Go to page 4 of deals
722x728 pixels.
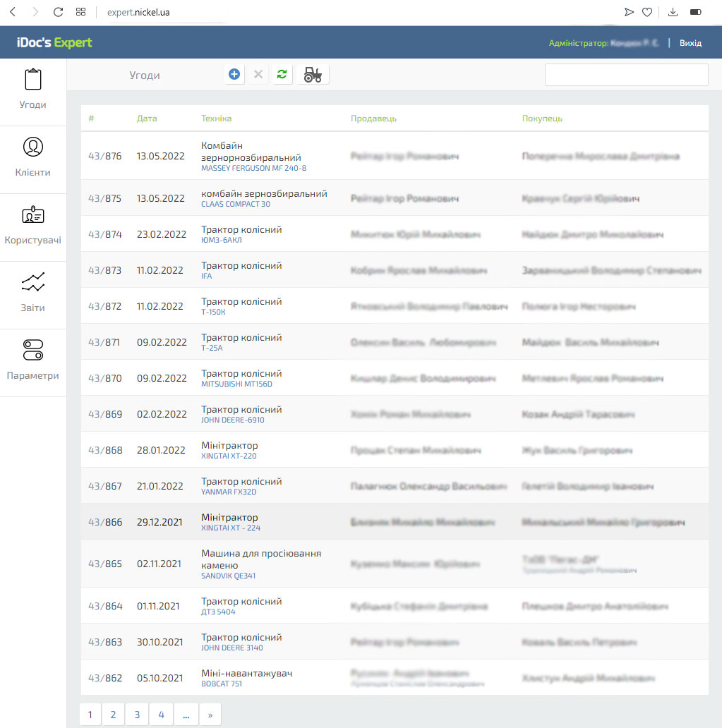coord(161,715)
